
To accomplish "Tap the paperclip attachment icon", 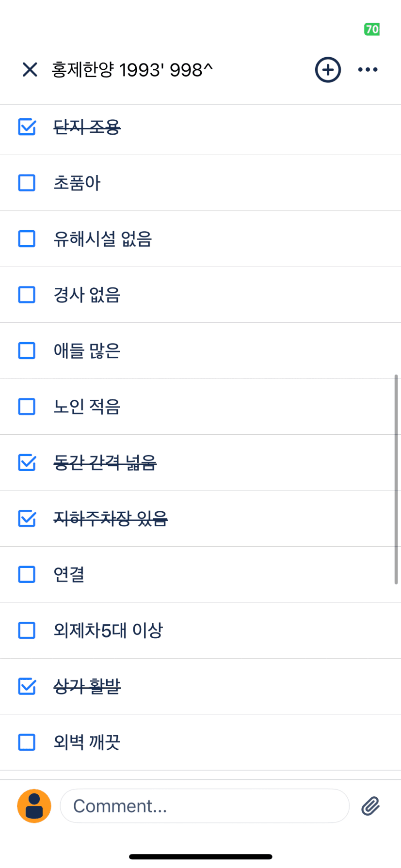I will click(370, 806).
